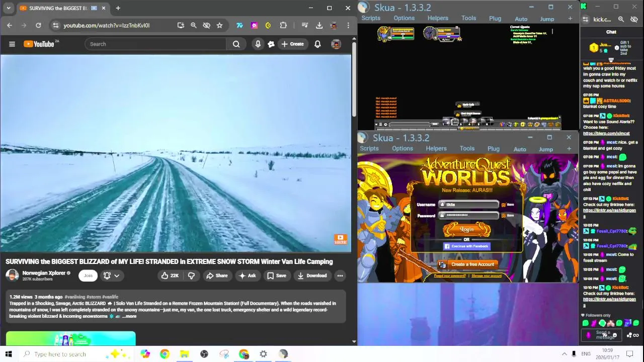Click Forgot your password link

click(x=450, y=276)
